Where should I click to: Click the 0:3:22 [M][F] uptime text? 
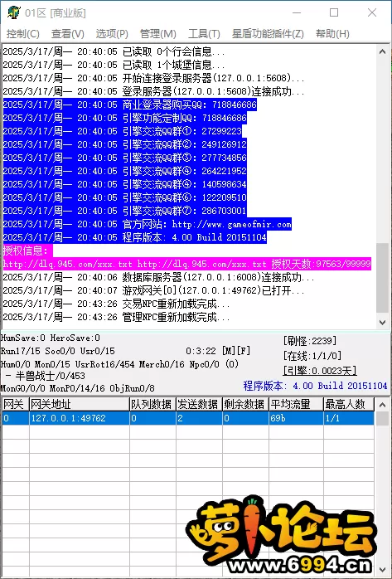pyautogui.click(x=218, y=351)
